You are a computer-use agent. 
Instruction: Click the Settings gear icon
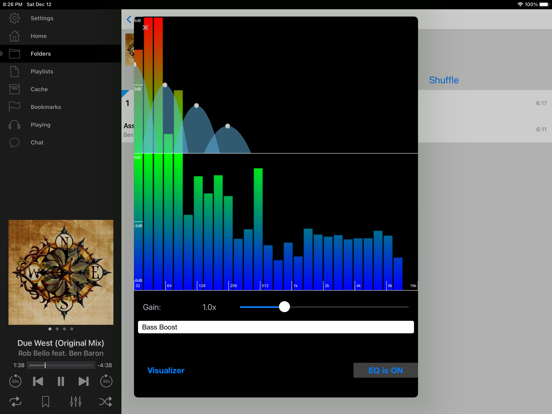click(x=14, y=18)
